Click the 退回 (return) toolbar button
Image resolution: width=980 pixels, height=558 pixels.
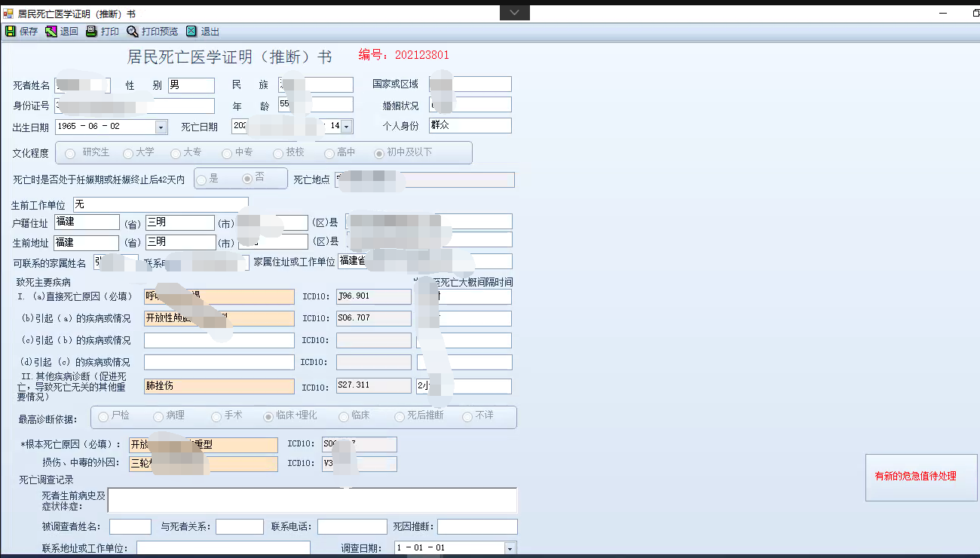(62, 32)
